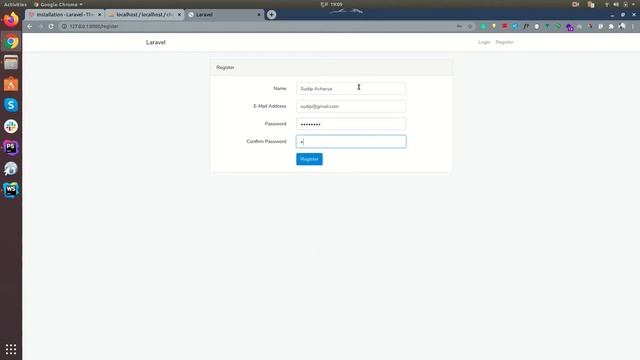This screenshot has width=640, height=360.
Task: Open the Chrome profile avatar
Action: [x=622, y=26]
